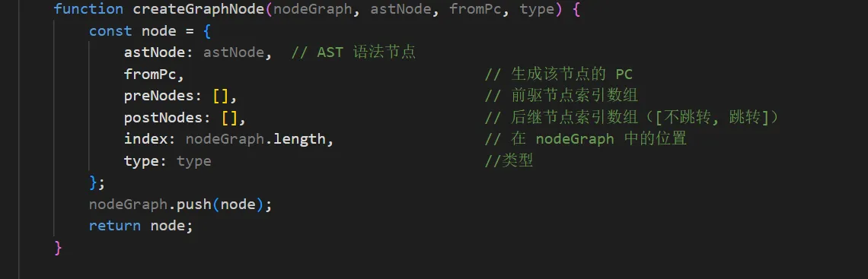This screenshot has width=868, height=279.
Task: Click the closing pink brace of function
Action: [58, 248]
